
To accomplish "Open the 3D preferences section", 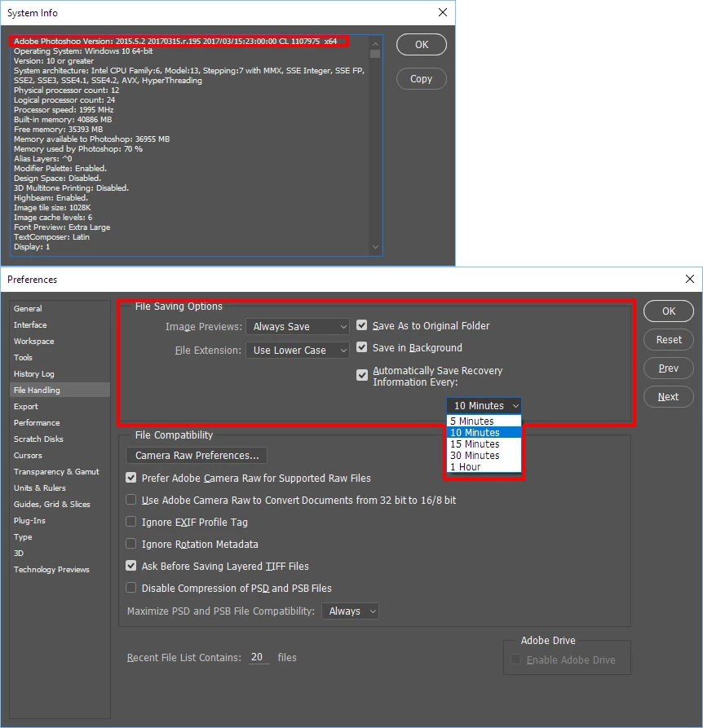I will coord(60,553).
